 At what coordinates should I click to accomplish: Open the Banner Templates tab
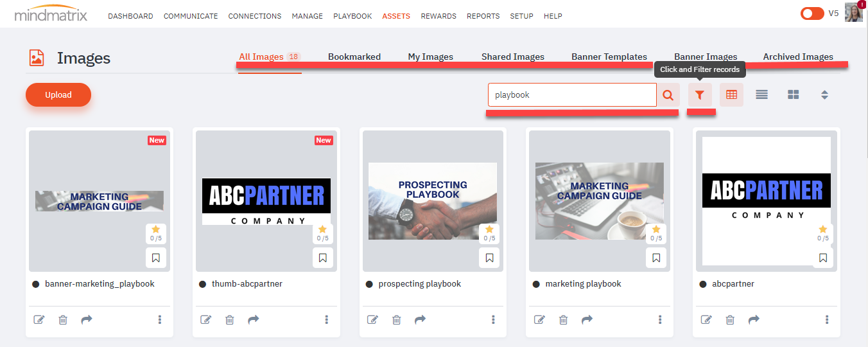609,57
